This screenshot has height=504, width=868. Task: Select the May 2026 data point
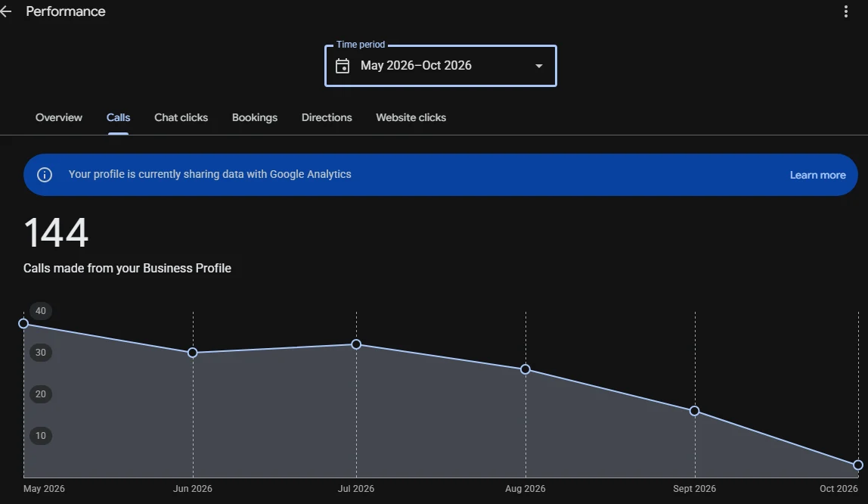click(x=23, y=323)
